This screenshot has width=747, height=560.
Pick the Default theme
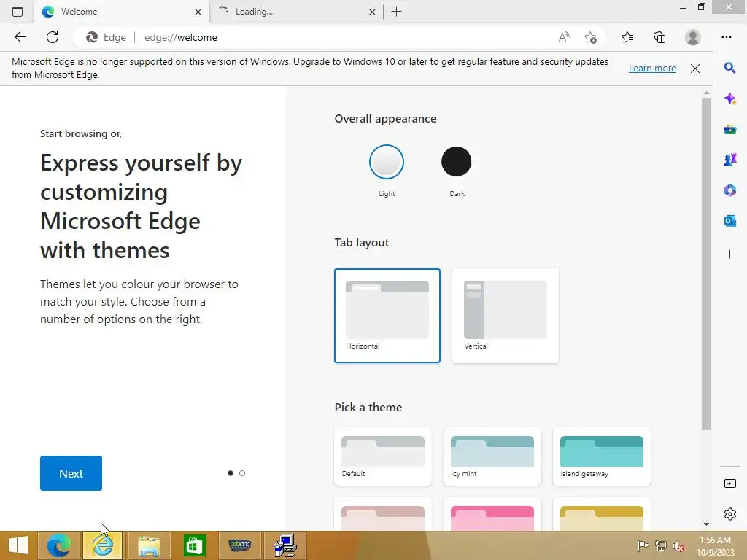click(x=383, y=456)
